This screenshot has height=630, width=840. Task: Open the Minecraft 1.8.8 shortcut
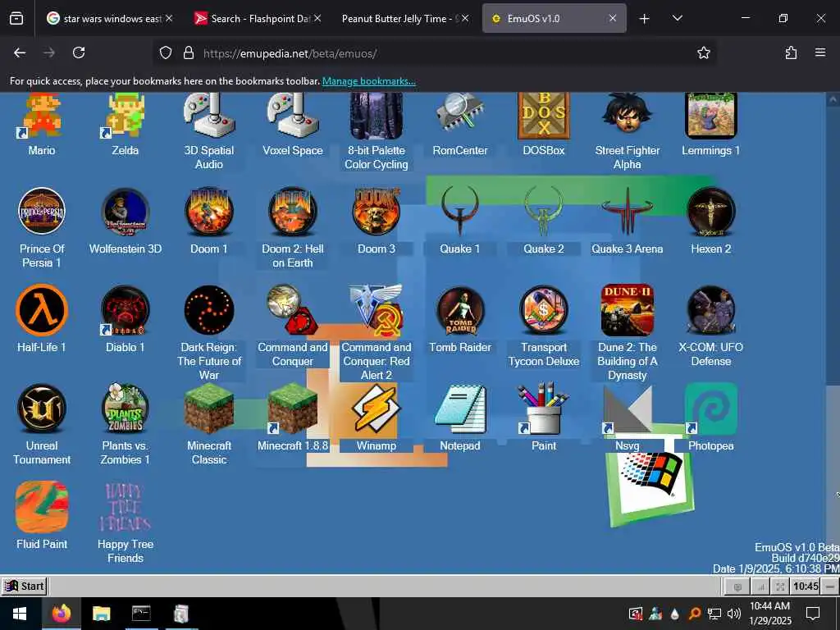(x=293, y=409)
